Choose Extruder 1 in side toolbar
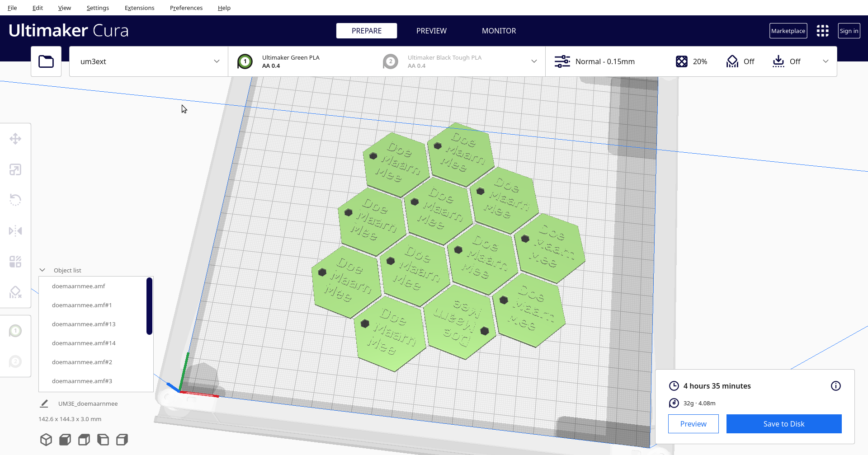Image resolution: width=868 pixels, height=455 pixels. (15, 331)
